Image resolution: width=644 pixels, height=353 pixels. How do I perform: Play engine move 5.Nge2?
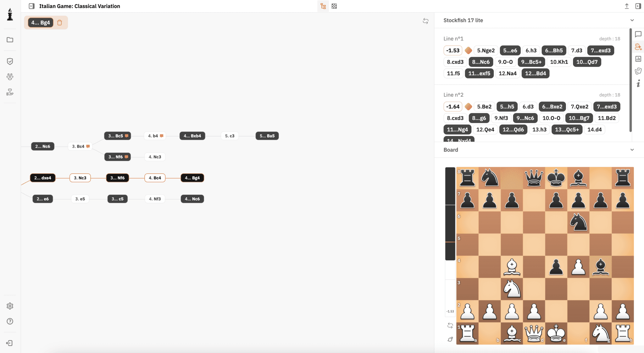(x=486, y=50)
